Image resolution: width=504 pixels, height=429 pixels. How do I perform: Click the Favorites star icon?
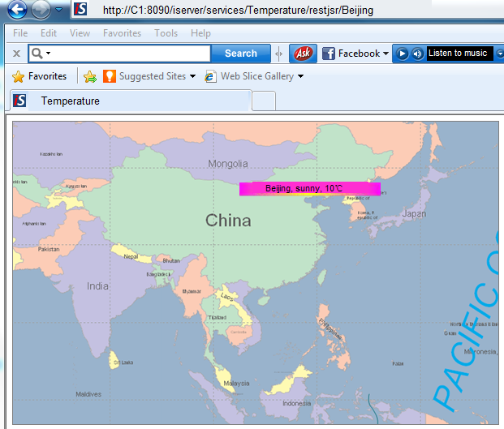click(18, 76)
